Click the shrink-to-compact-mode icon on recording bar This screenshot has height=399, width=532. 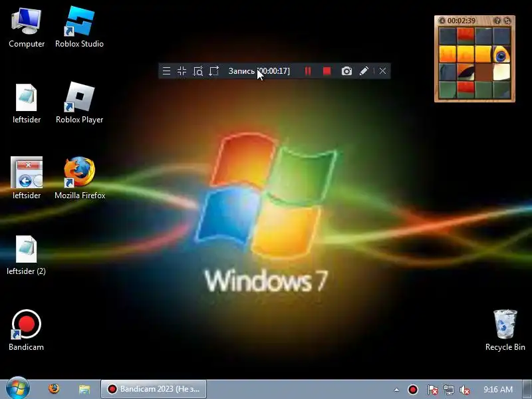(182, 71)
